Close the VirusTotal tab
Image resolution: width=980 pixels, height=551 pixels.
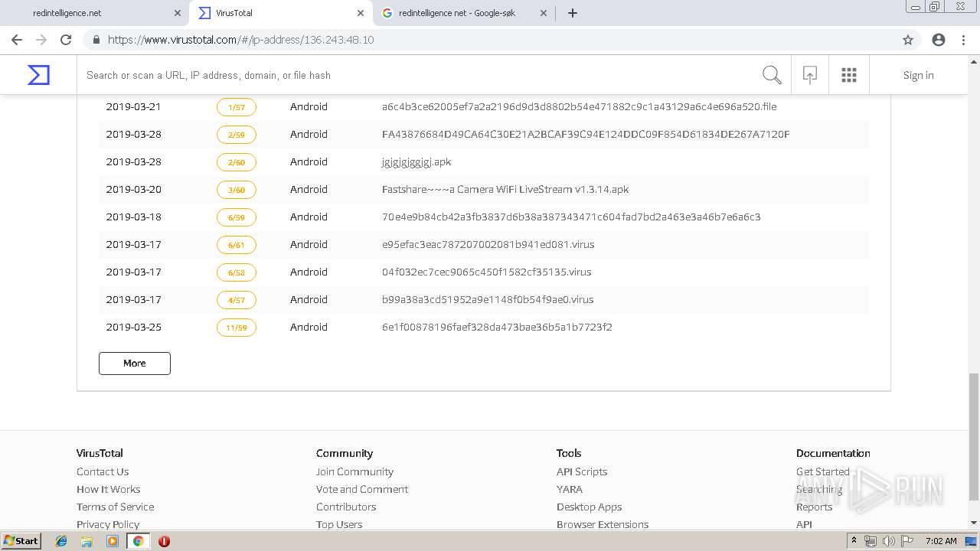pos(361,13)
